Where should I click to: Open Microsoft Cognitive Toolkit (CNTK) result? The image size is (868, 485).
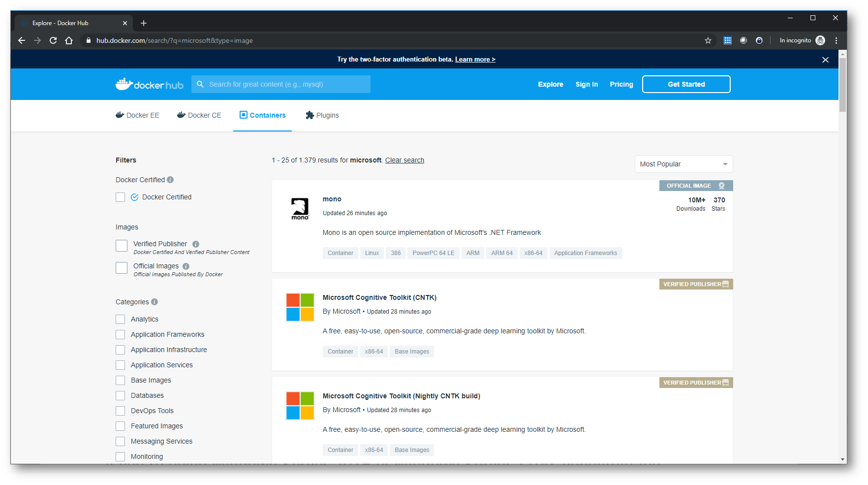pyautogui.click(x=379, y=298)
